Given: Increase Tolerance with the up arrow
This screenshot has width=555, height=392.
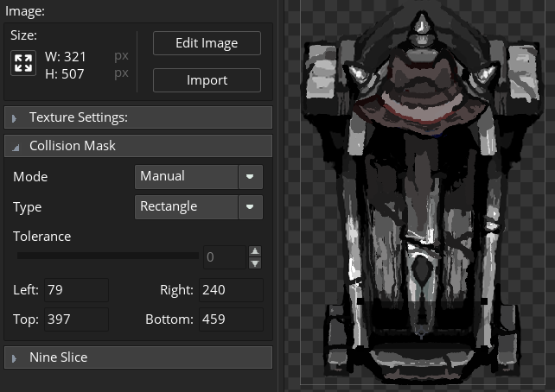Looking at the screenshot, I should pyautogui.click(x=255, y=251).
